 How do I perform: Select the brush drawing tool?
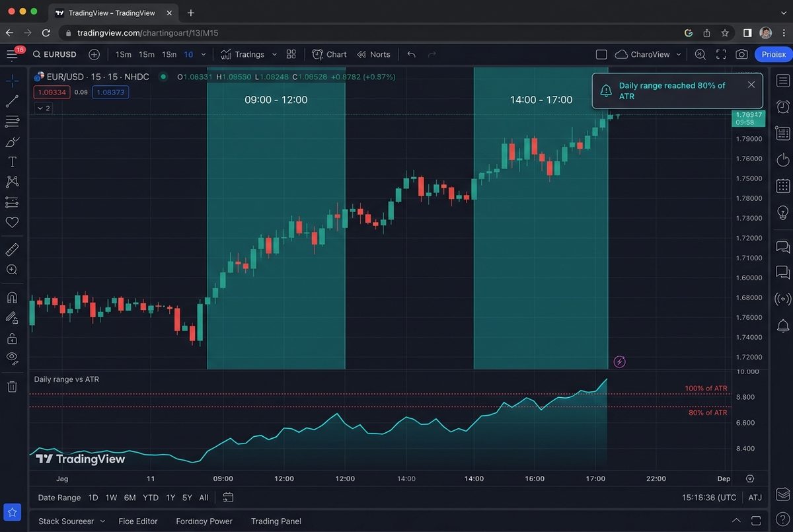12,141
